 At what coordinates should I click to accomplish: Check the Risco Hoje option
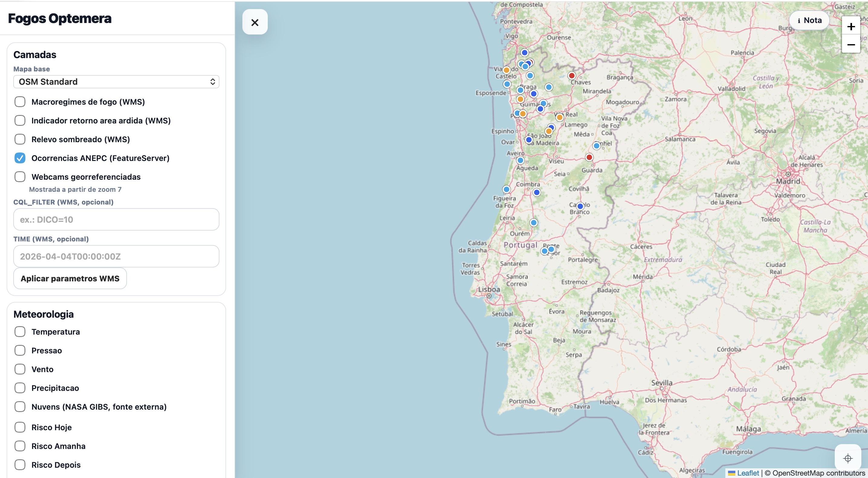[x=20, y=427]
